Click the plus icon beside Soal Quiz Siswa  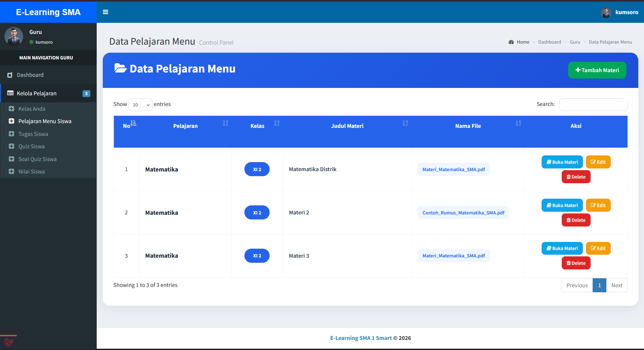(11, 159)
